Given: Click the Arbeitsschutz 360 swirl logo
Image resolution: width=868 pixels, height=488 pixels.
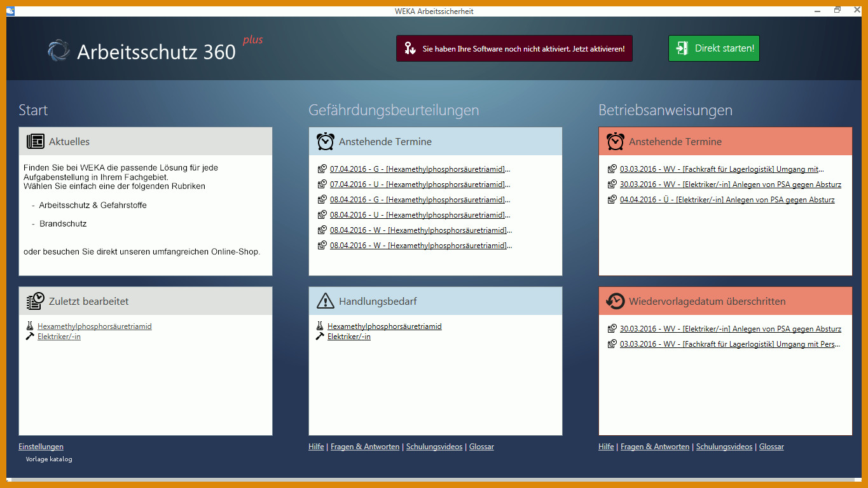Looking at the screenshot, I should (59, 51).
